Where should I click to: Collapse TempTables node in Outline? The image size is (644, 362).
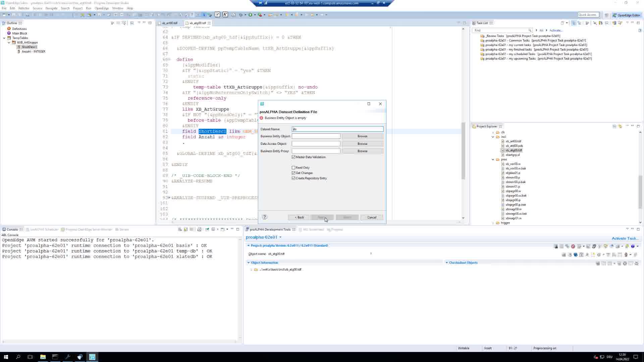(x=4, y=38)
